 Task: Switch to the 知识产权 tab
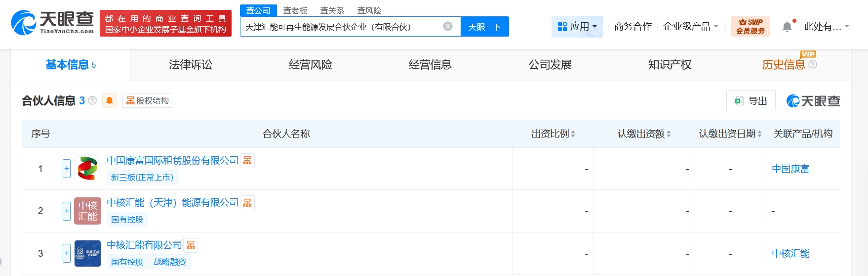(670, 65)
